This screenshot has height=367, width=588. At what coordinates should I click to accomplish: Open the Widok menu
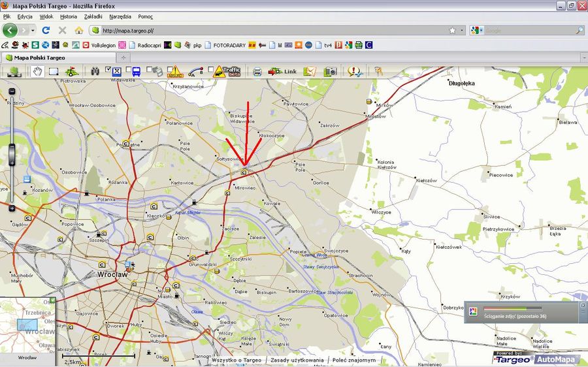point(46,16)
